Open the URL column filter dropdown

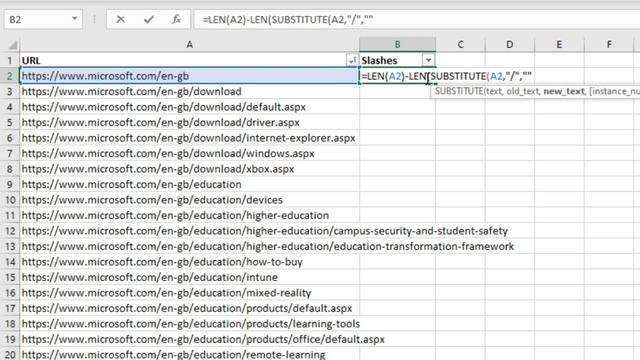(352, 60)
